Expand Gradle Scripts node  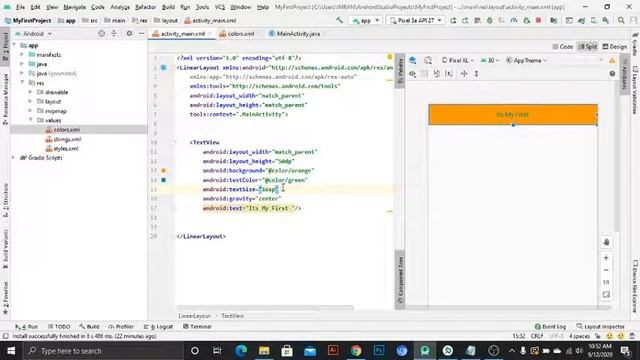click(x=13, y=158)
